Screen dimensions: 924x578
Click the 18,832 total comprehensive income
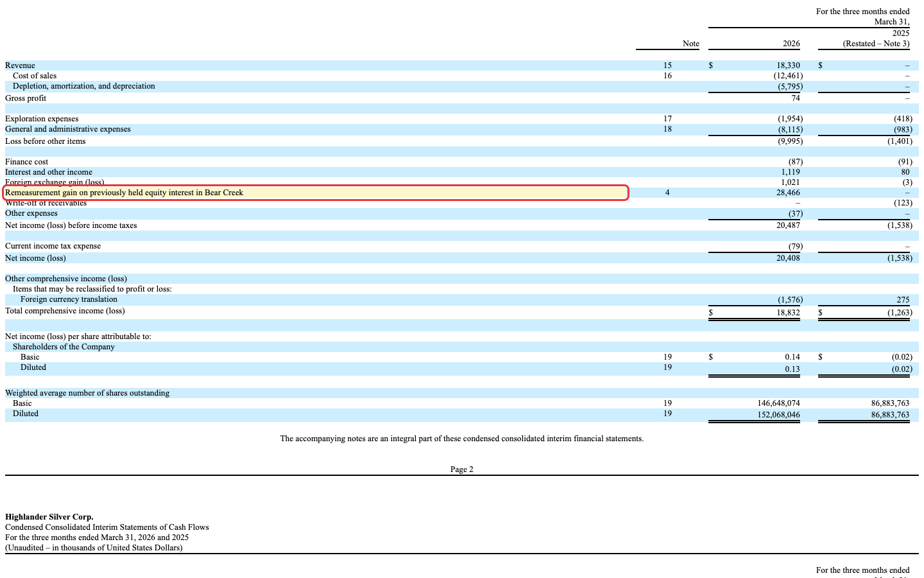788,313
